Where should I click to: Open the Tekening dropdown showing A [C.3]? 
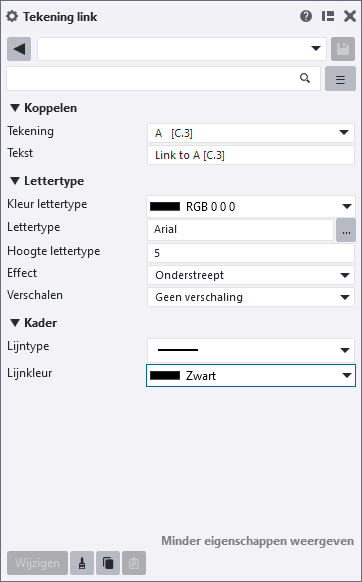tap(251, 133)
